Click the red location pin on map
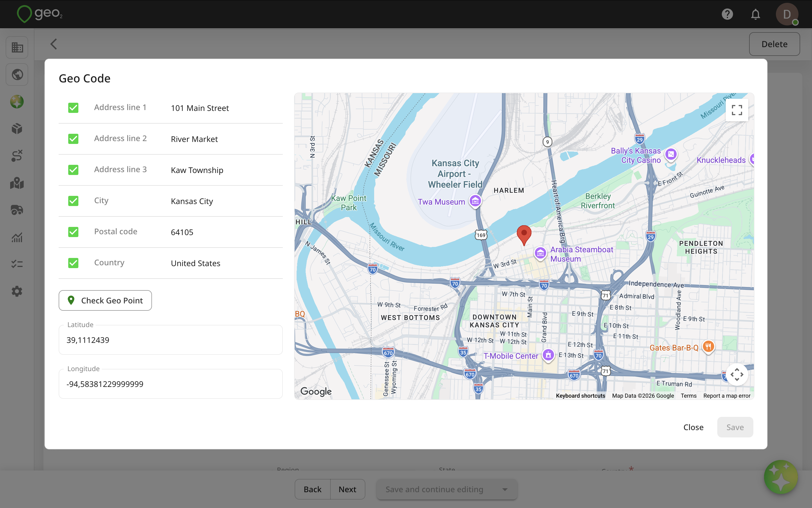 (524, 235)
